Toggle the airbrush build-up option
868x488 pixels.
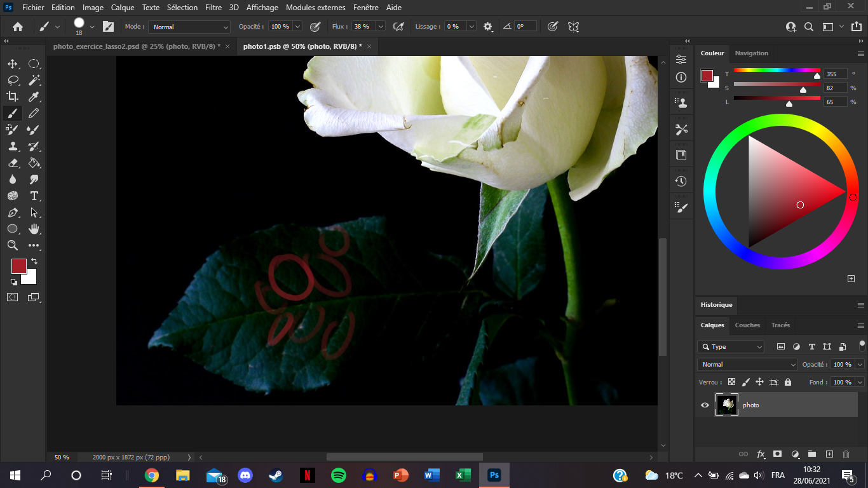tap(398, 27)
